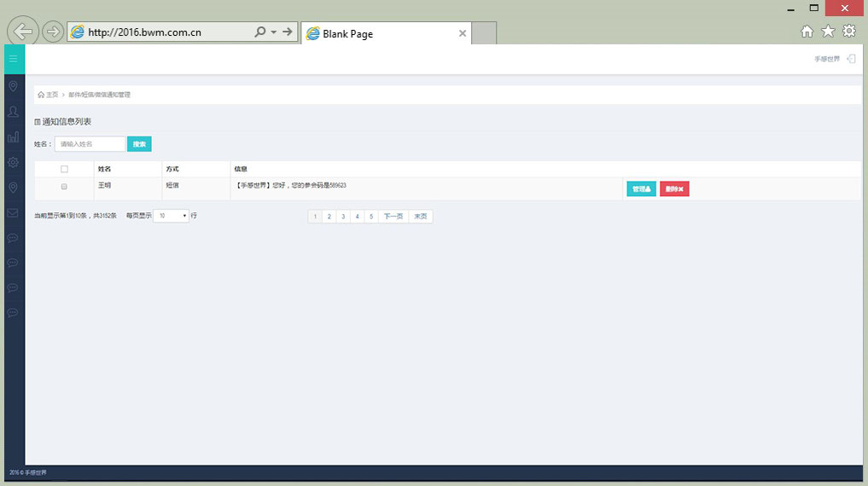Viewport: 868px width, 486px height.
Task: Click the teal 管理 button for 王明
Action: pyautogui.click(x=642, y=189)
